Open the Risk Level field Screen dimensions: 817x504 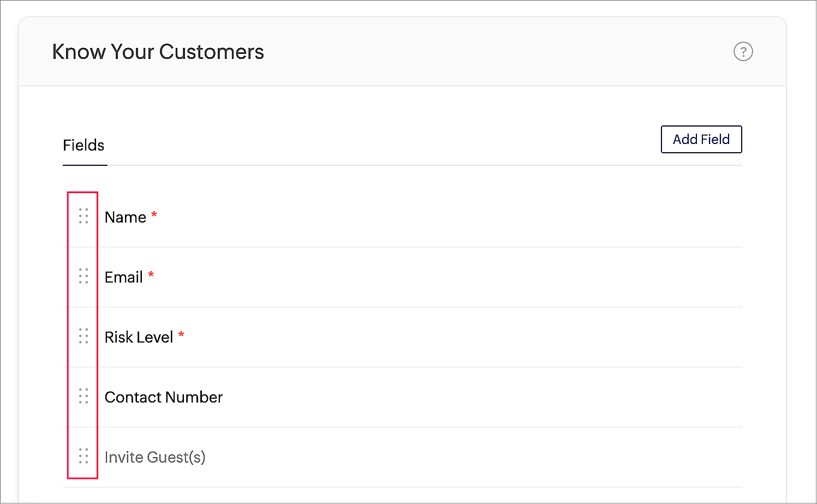(x=139, y=337)
